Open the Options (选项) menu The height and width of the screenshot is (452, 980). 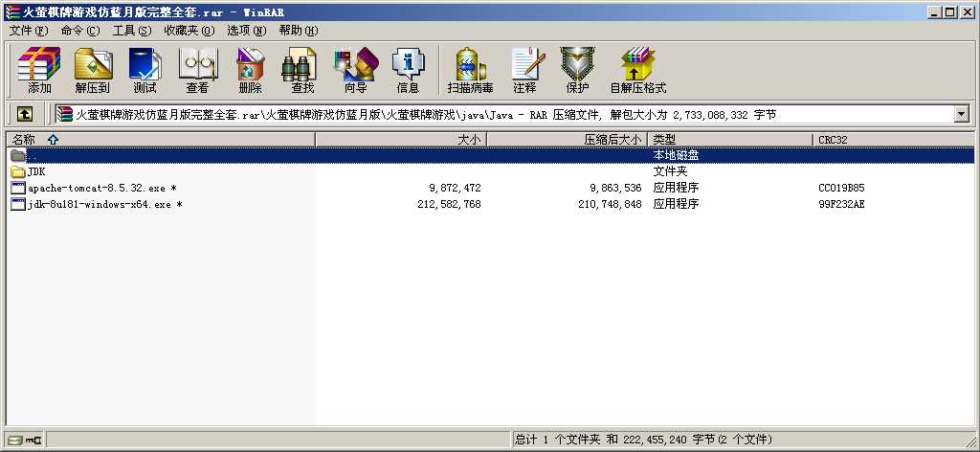pyautogui.click(x=246, y=31)
